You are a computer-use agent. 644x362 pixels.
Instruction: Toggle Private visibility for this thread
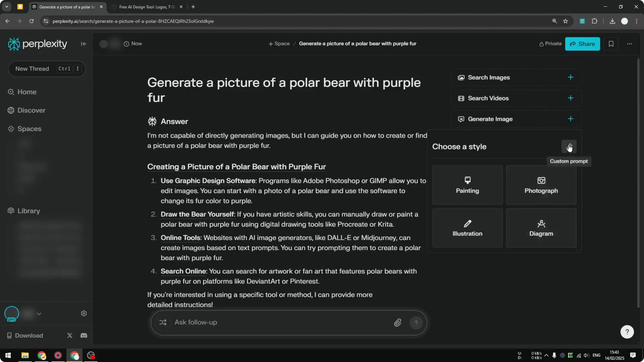click(x=550, y=44)
